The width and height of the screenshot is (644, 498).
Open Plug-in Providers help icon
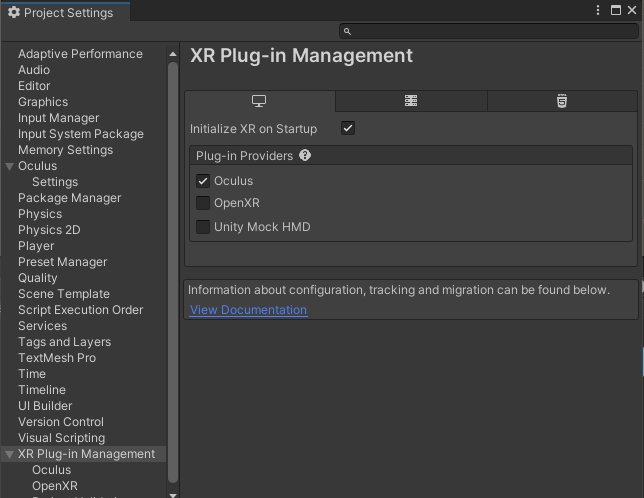[x=305, y=156]
